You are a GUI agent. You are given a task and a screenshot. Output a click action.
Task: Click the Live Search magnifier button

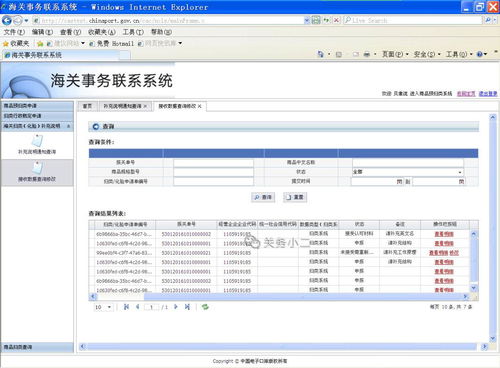point(488,20)
